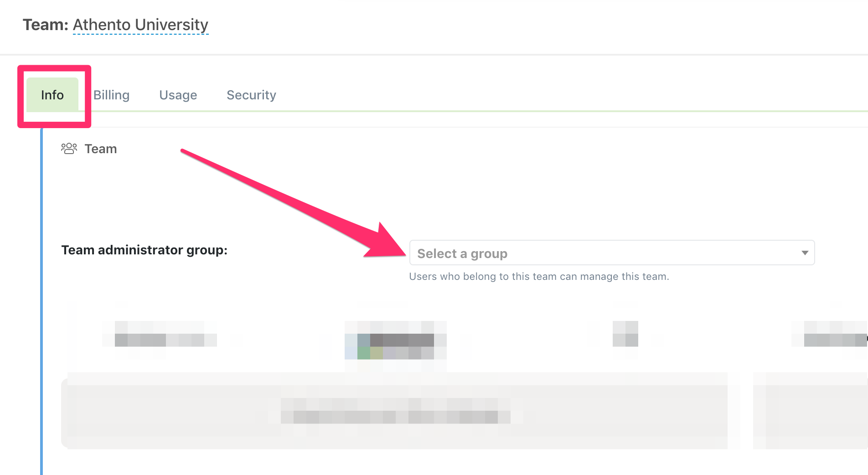Go to the Usage tab
This screenshot has width=868, height=475.
pyautogui.click(x=178, y=95)
